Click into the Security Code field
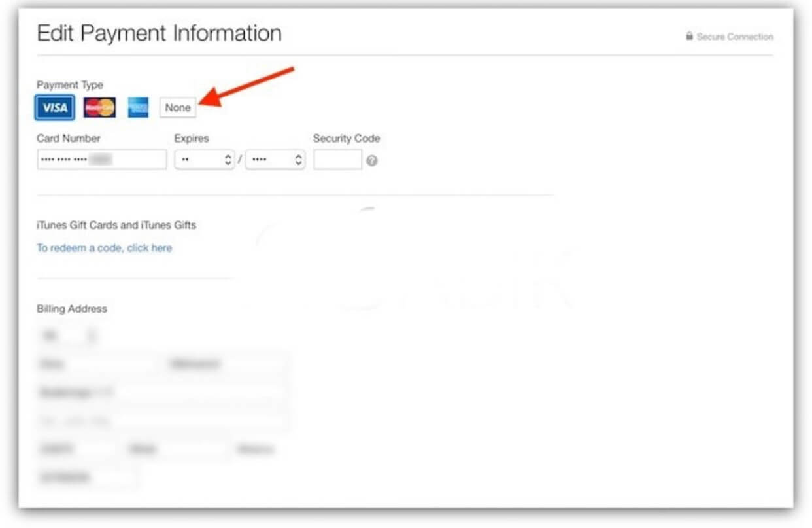The width and height of the screenshot is (812, 528). [x=337, y=160]
